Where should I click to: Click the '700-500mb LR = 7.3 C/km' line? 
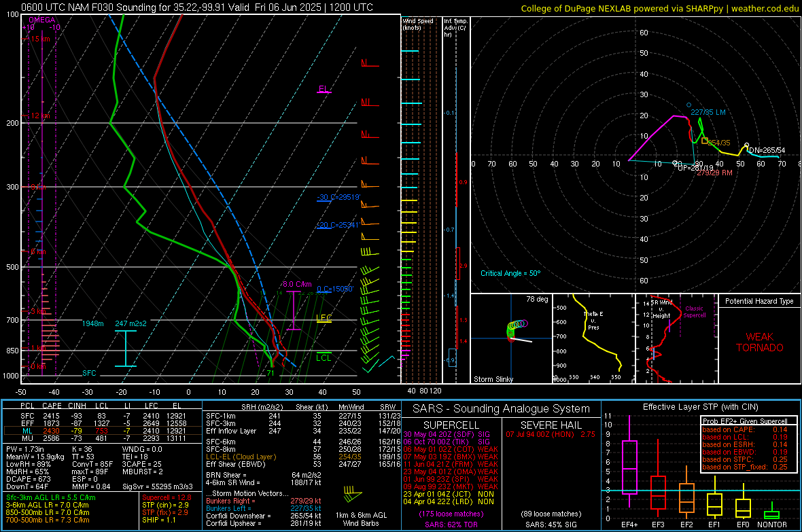pyautogui.click(x=47, y=520)
